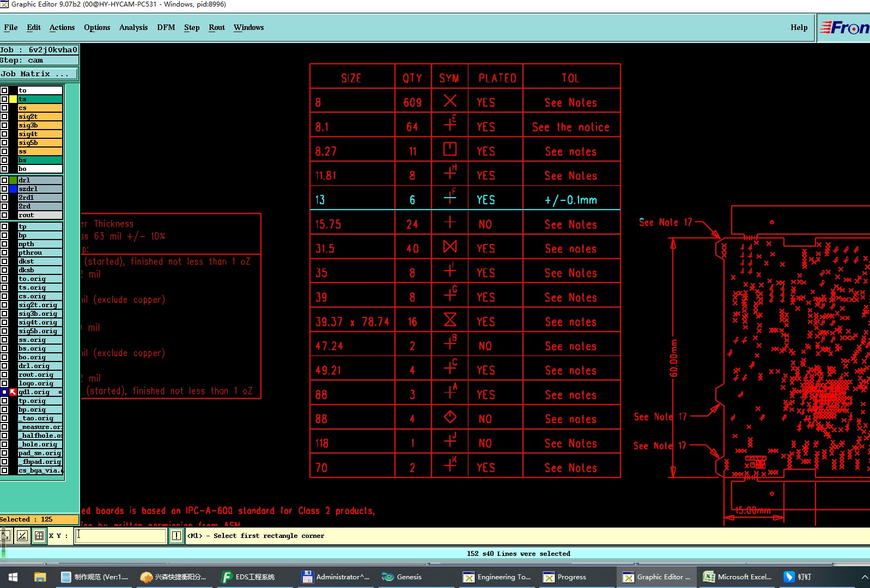Select the dkst layer row
Viewport: 870px width, 588px height.
coord(40,261)
